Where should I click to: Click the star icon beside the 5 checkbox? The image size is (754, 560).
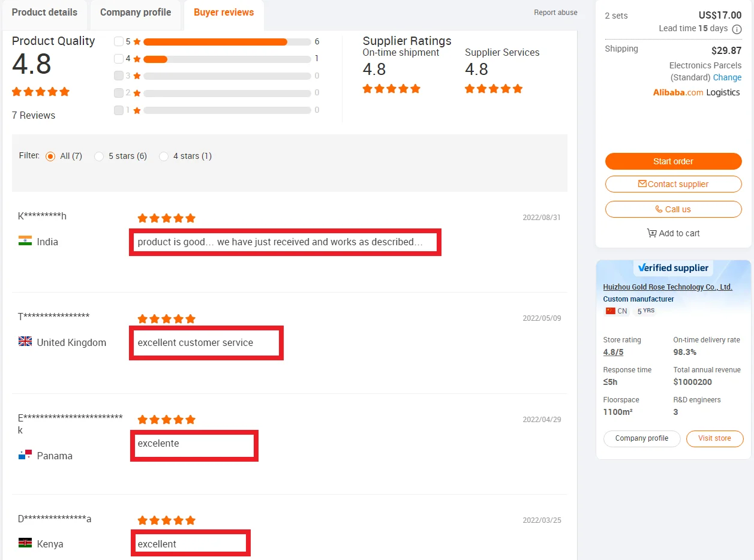point(137,42)
